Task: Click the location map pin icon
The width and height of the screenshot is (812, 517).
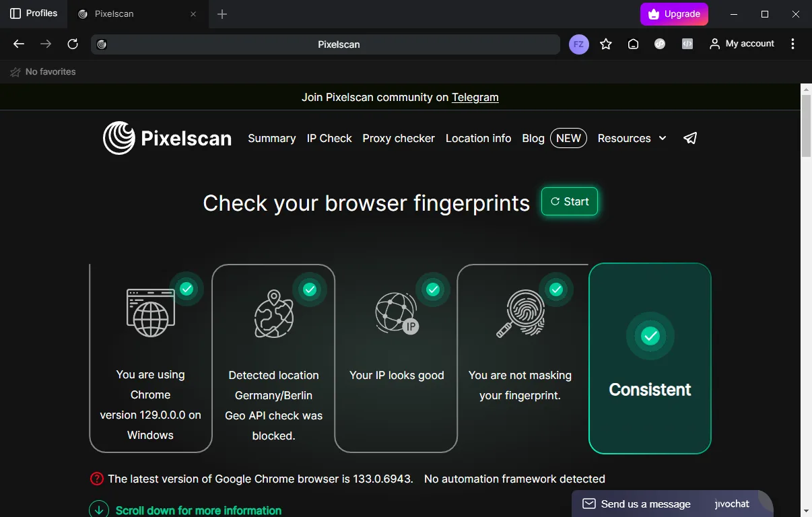Action: pos(274,314)
